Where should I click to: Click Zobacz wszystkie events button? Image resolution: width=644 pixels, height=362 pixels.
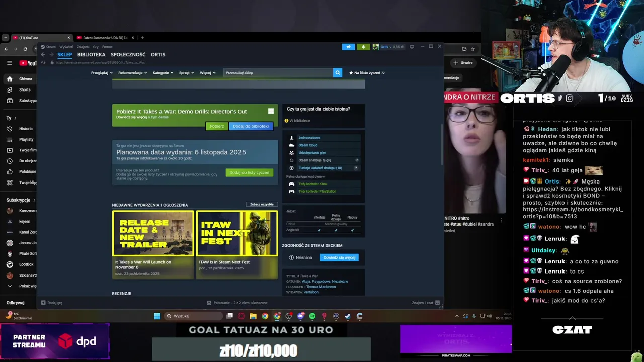pos(262,205)
